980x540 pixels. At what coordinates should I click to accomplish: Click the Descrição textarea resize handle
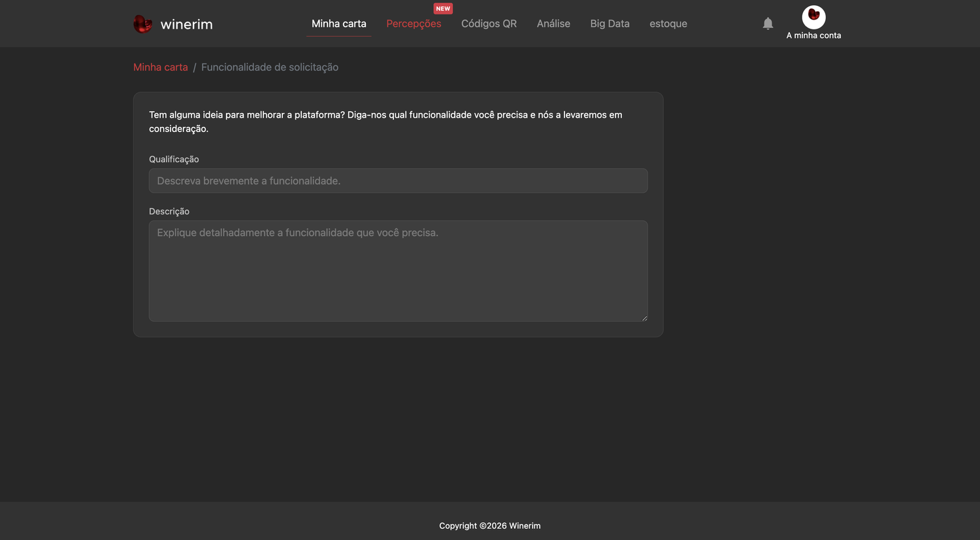click(x=644, y=318)
